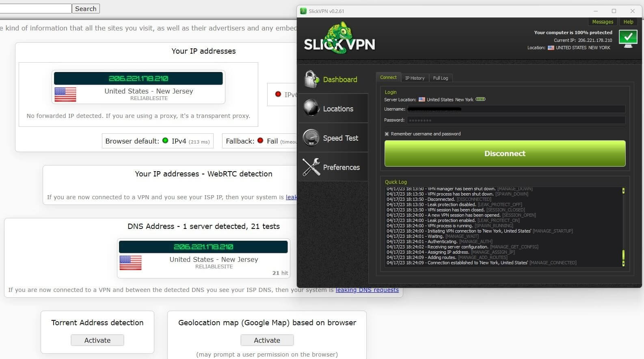Click the SlickVPN title bar app icon

[x=303, y=11]
